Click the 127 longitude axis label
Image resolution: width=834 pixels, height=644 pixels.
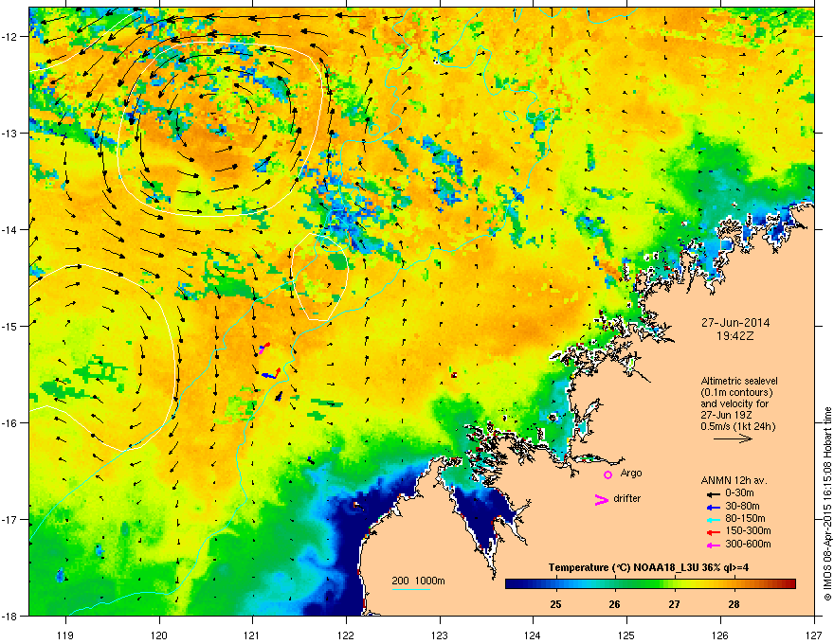coord(814,635)
